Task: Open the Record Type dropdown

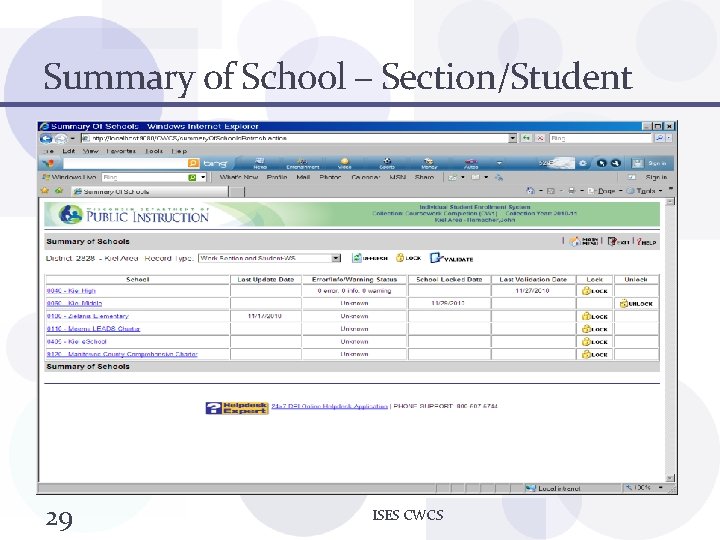Action: click(336, 258)
